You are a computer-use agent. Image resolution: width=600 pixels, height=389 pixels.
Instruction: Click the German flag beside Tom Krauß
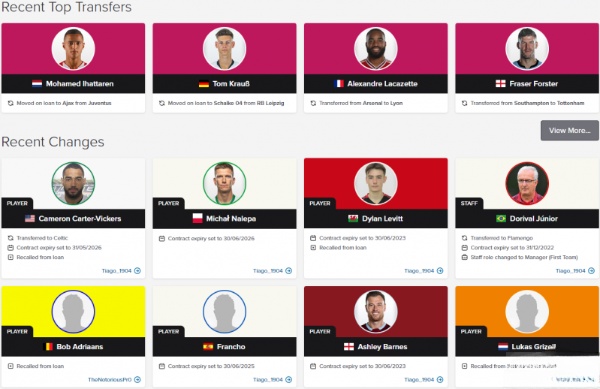point(204,84)
